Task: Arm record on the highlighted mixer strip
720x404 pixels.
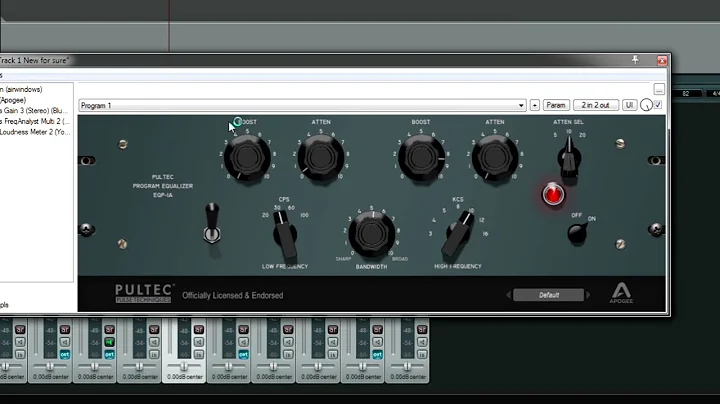Action: (198, 330)
